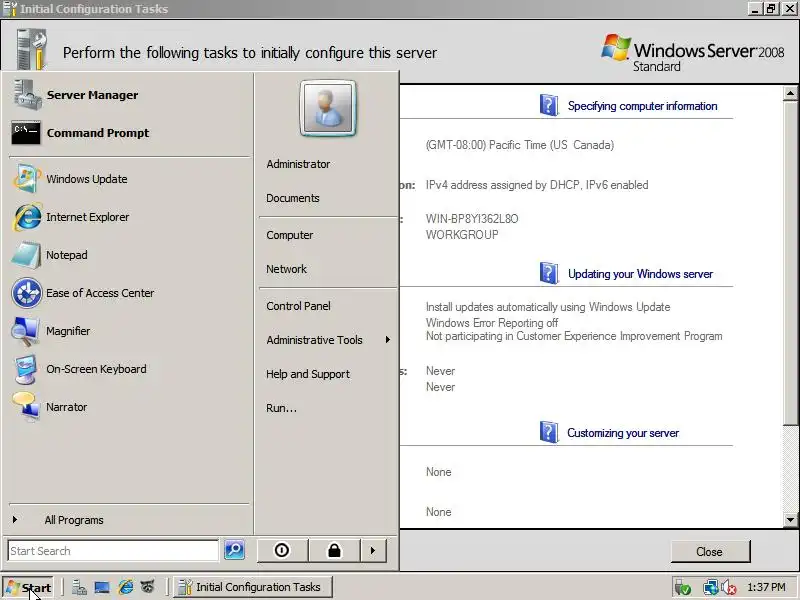Launch Magnifier icon
This screenshot has width=800, height=600.
point(26,331)
